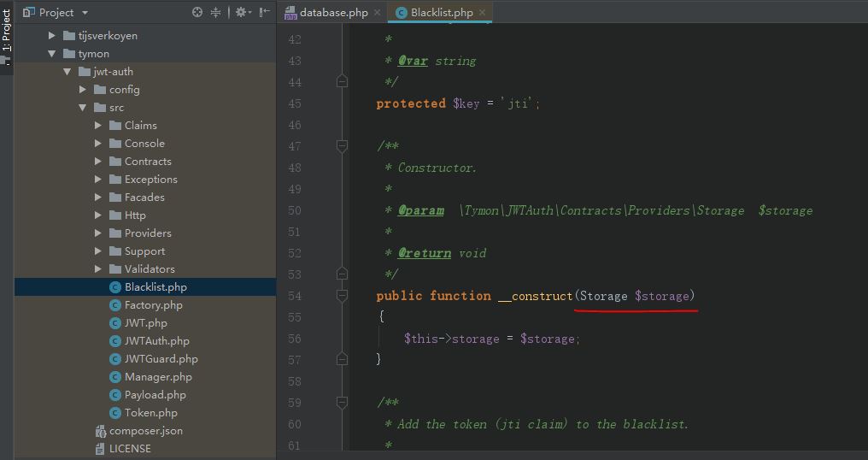Click line number 56 in the gutter
The width and height of the screenshot is (868, 460).
[x=295, y=339]
